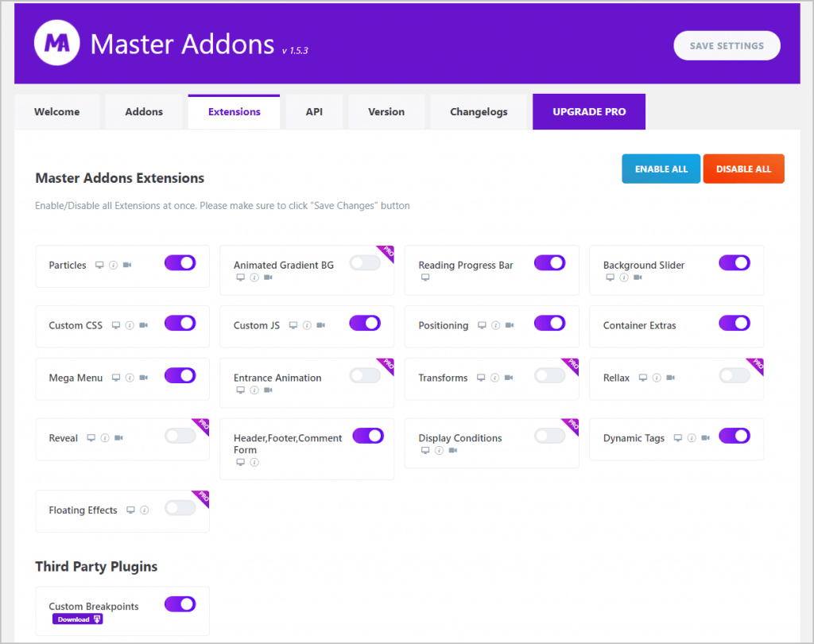Click the Mega Menu demo monitor icon
The height and width of the screenshot is (644, 814).
pyautogui.click(x=116, y=378)
